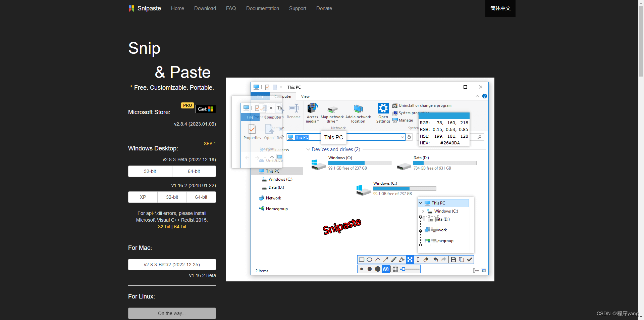The width and height of the screenshot is (644, 320).
Task: Open the Home page link
Action: coord(177,8)
